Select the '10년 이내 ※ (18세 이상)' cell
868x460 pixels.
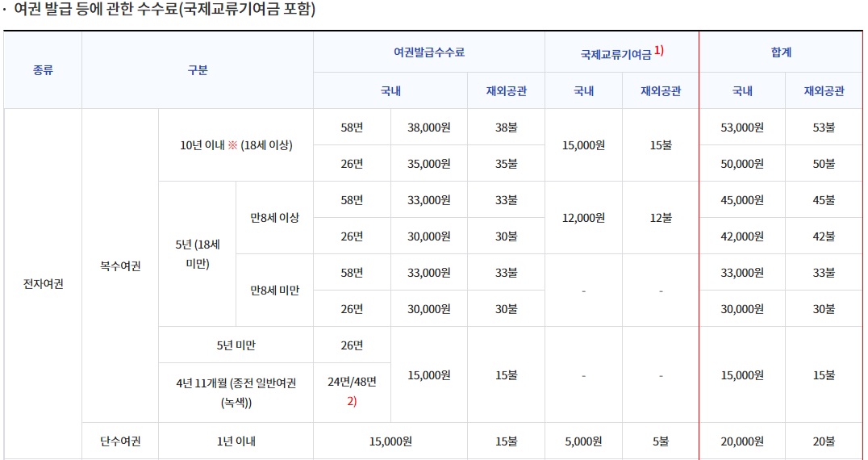(236, 145)
